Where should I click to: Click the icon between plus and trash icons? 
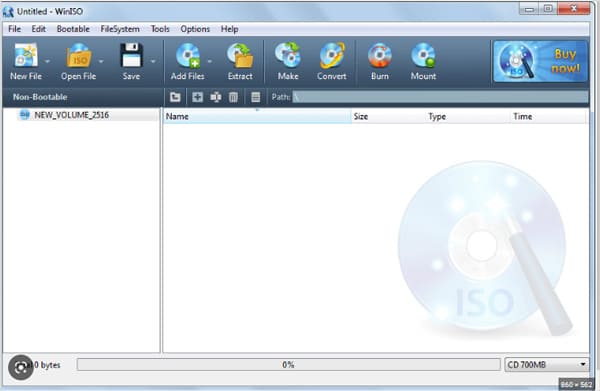coord(215,97)
